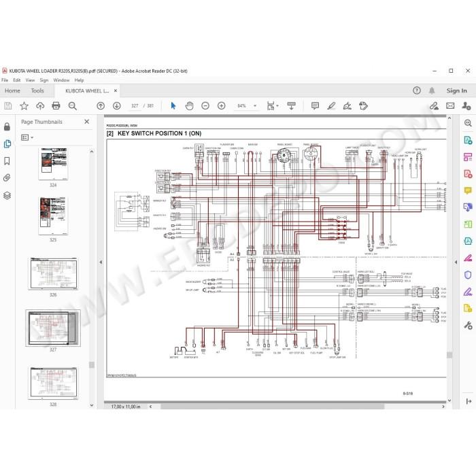Choose the hand pan tool
Viewport: 476px width, 476px height.
(x=190, y=106)
